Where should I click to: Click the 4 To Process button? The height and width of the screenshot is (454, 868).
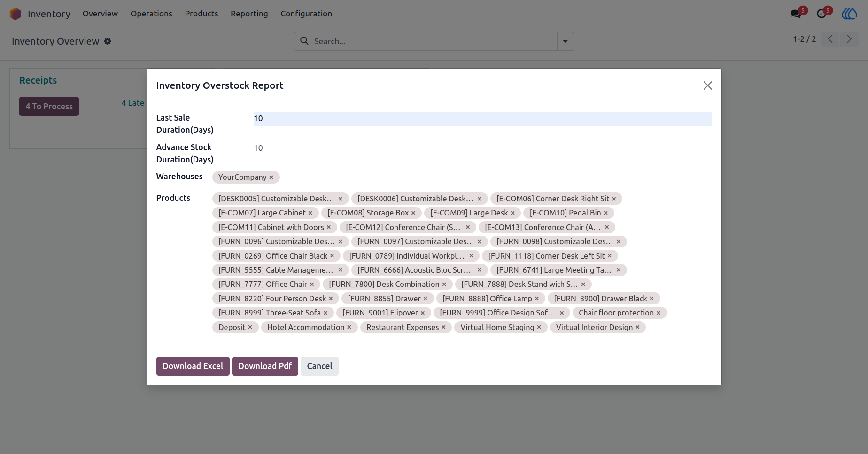point(49,107)
